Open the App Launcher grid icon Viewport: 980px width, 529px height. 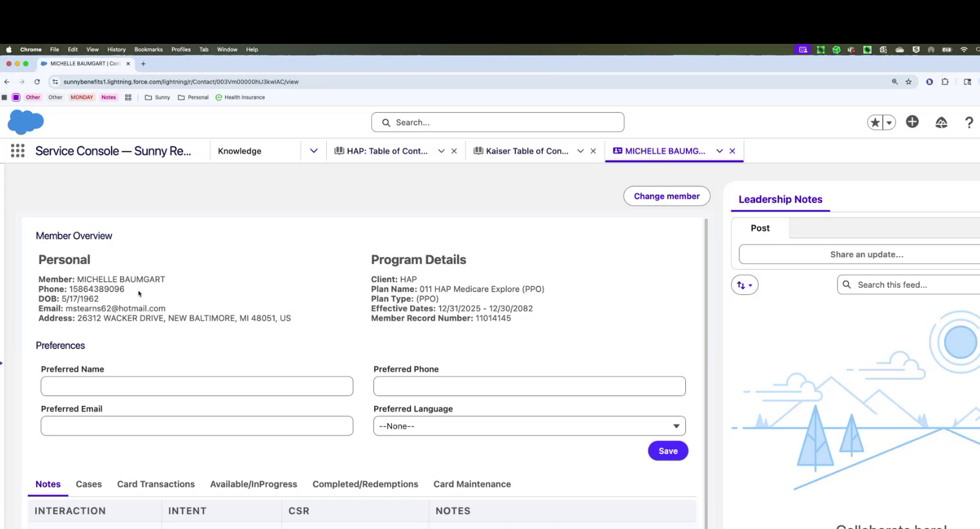pyautogui.click(x=17, y=151)
